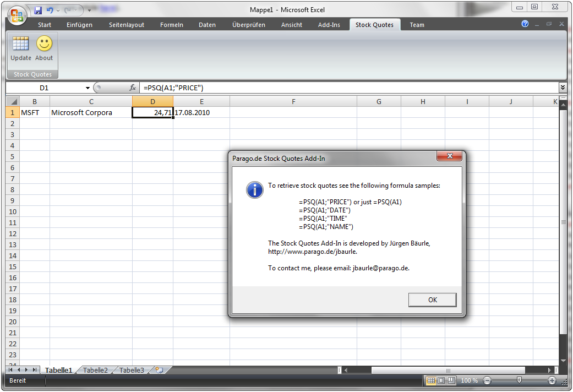Image resolution: width=573 pixels, height=392 pixels.
Task: Insert a new worksheet tab icon
Action: (x=158, y=371)
